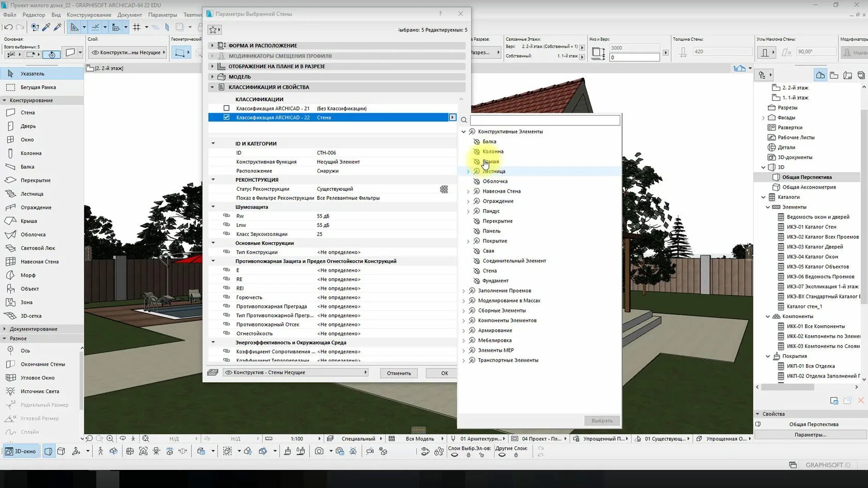Image resolution: width=868 pixels, height=488 pixels.
Task: Select the Навесная Стена tool in toolbox
Action: 39,262
